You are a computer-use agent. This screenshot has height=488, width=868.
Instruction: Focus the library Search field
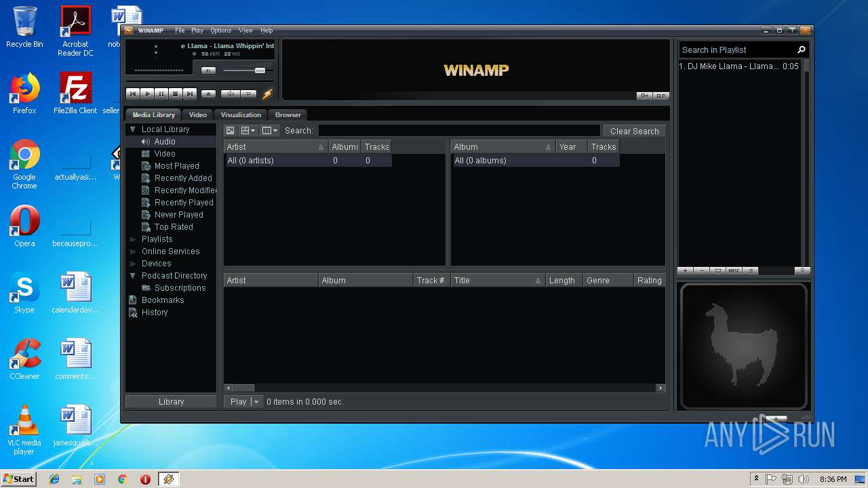click(459, 131)
